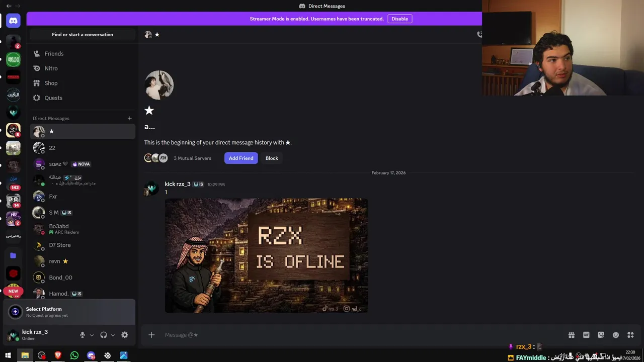644x362 pixels.
Task: Go back with the left arrow
Action: click(9, 6)
